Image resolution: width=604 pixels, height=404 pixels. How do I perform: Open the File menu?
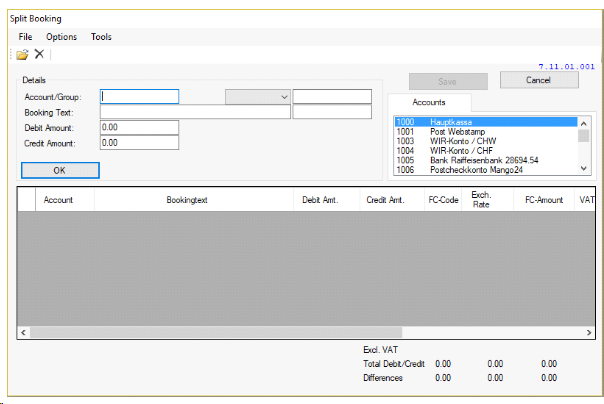pos(25,37)
